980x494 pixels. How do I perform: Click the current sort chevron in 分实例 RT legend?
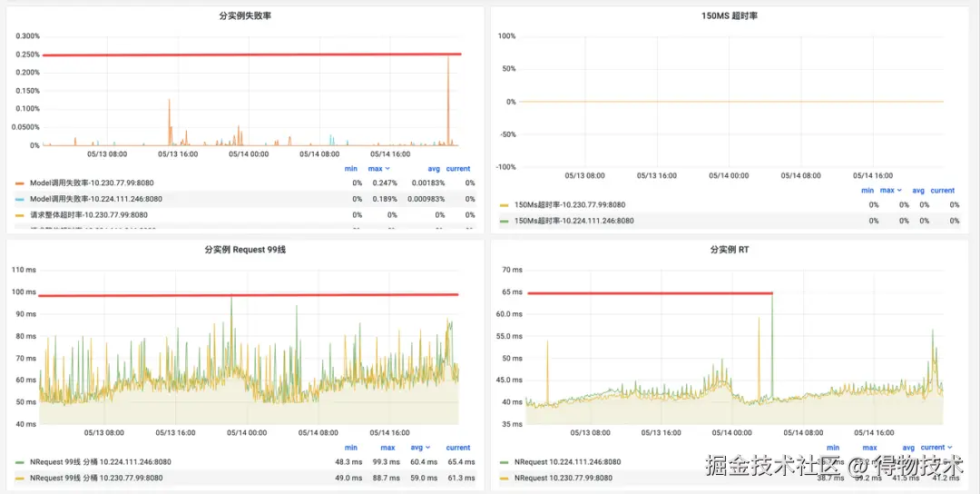951,448
